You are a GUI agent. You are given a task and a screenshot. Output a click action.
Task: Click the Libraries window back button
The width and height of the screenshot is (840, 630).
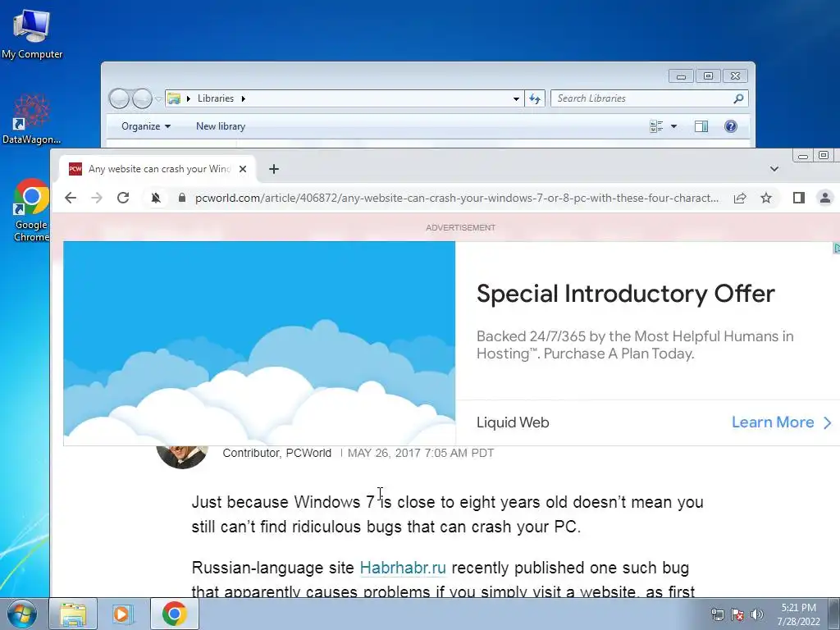pos(119,98)
